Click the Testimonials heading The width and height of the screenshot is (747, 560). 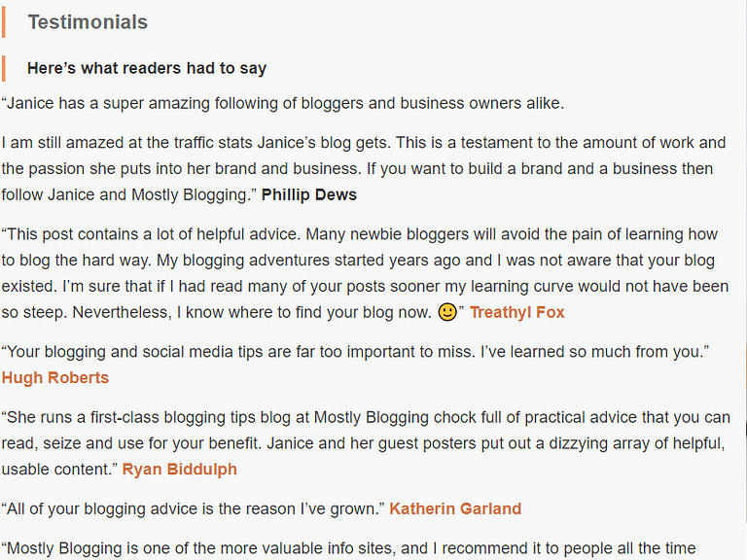pos(88,21)
